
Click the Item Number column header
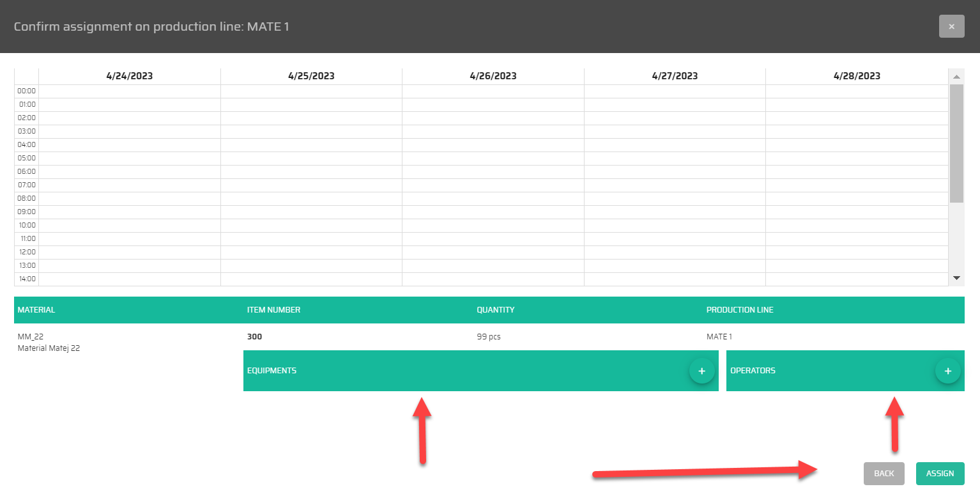tap(273, 310)
